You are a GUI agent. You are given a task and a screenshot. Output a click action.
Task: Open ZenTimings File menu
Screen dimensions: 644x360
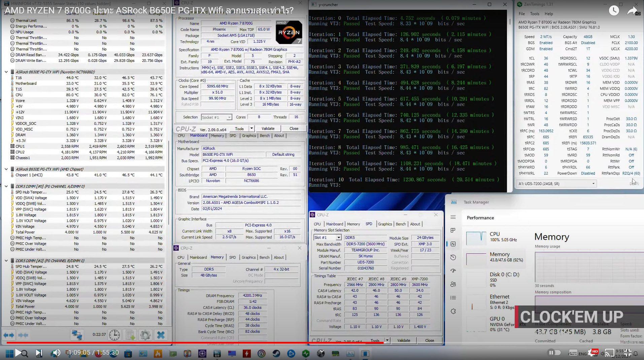521,14
